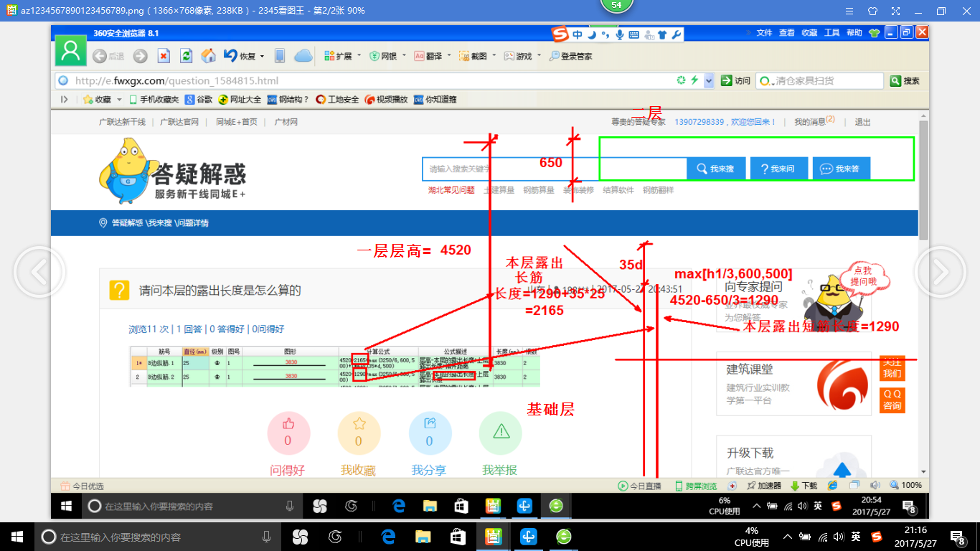Viewport: 980px width, 551px height.
Task: Click the green refresh page icon
Action: pos(186,56)
